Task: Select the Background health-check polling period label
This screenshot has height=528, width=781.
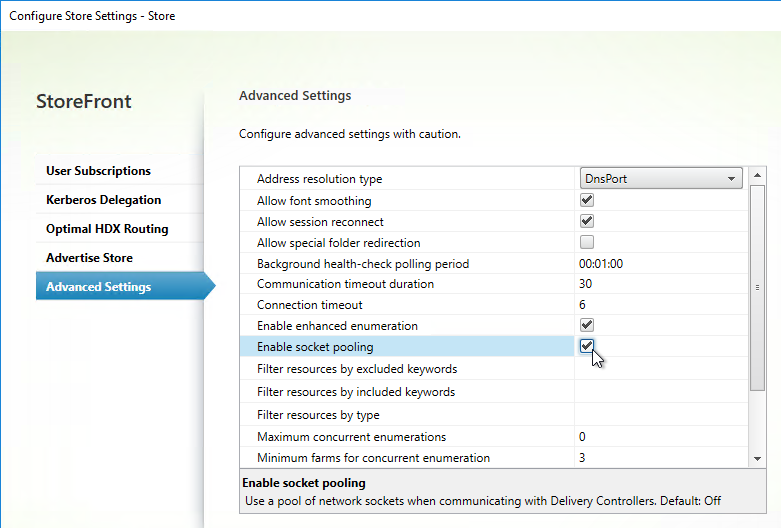Action: click(363, 264)
